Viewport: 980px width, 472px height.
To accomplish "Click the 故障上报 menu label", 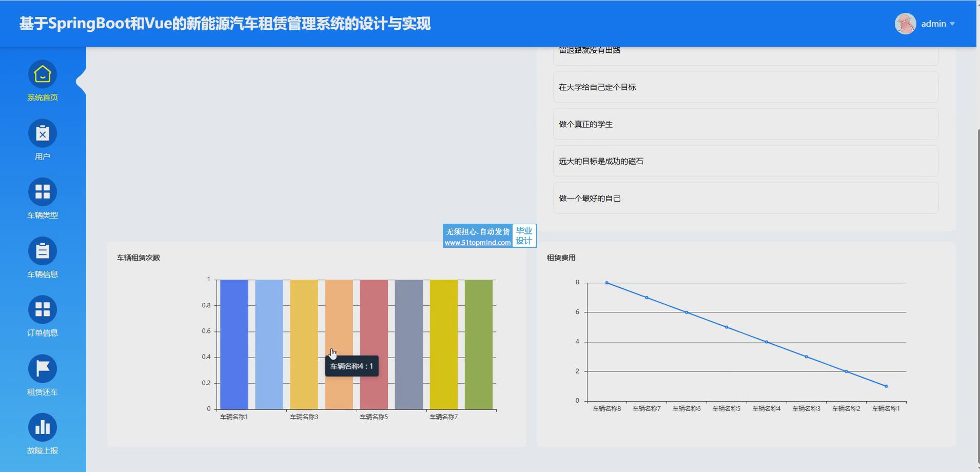I will coord(42,450).
